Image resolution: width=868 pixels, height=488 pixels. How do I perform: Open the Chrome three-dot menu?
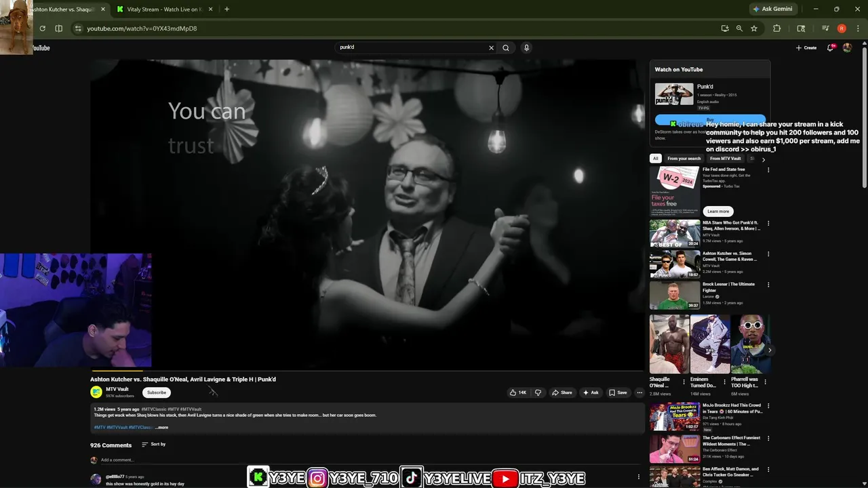tap(859, 28)
